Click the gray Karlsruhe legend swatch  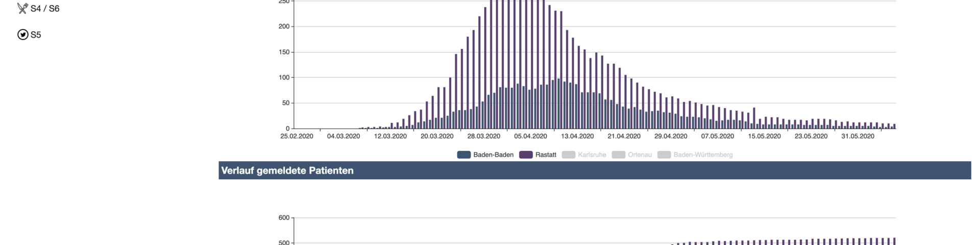point(568,155)
